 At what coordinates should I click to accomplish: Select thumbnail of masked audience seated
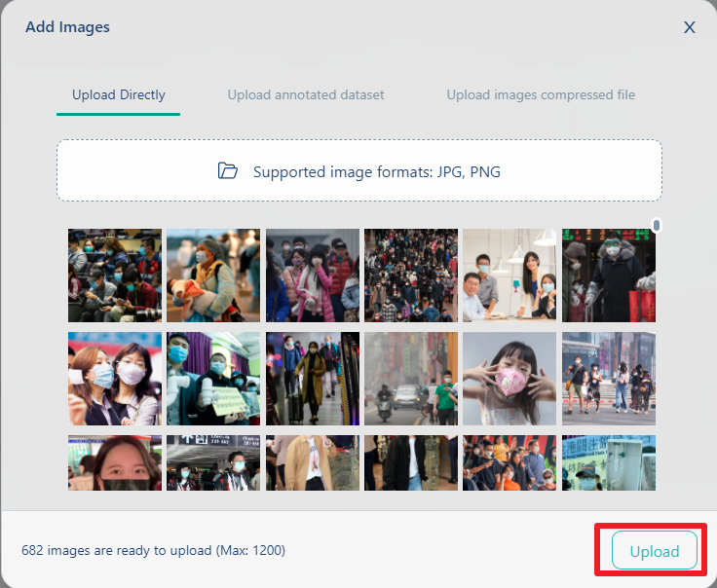click(115, 276)
